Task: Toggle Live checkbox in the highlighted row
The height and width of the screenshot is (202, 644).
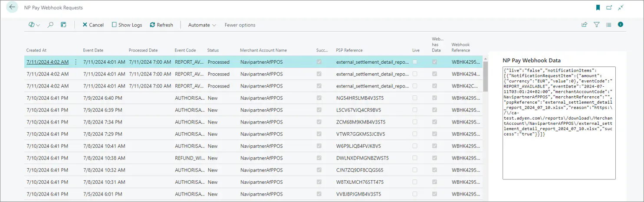Action: (415, 62)
